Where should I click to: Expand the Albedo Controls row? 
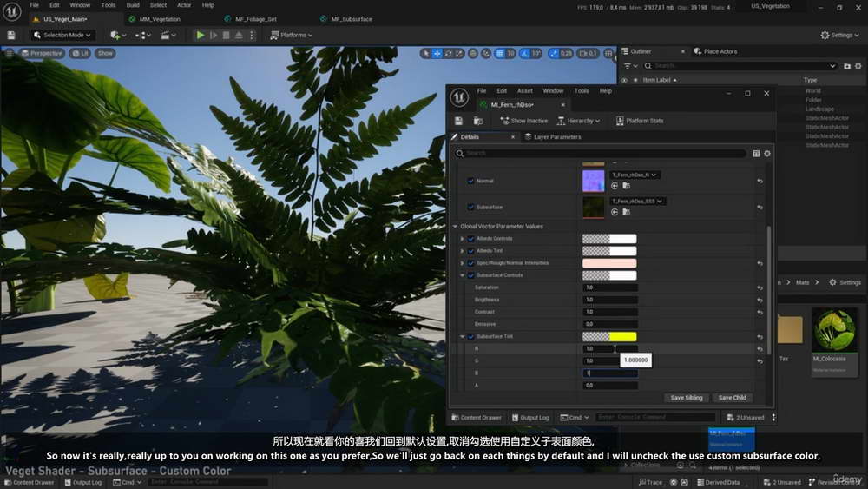[x=463, y=239]
